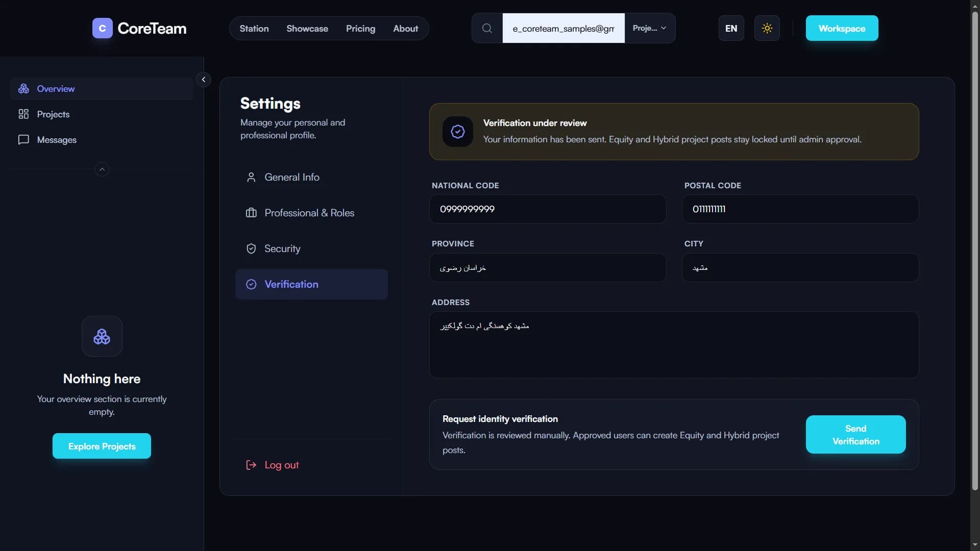Click the General Info person icon

pyautogui.click(x=251, y=177)
